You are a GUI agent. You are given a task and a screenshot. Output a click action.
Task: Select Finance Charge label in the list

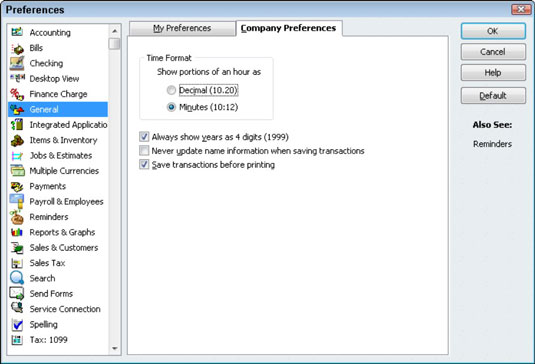tap(58, 94)
